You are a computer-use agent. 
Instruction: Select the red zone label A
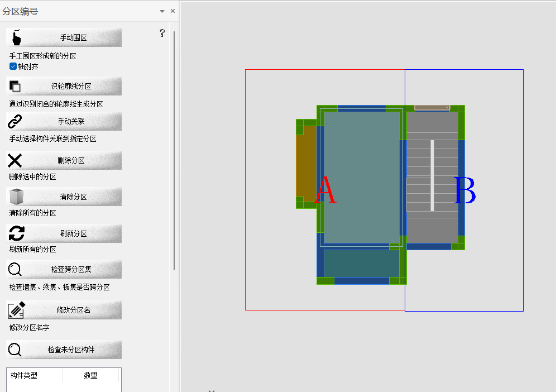point(325,191)
